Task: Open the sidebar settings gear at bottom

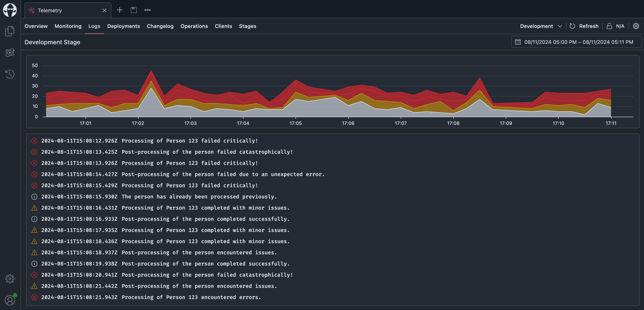Action: [10, 278]
